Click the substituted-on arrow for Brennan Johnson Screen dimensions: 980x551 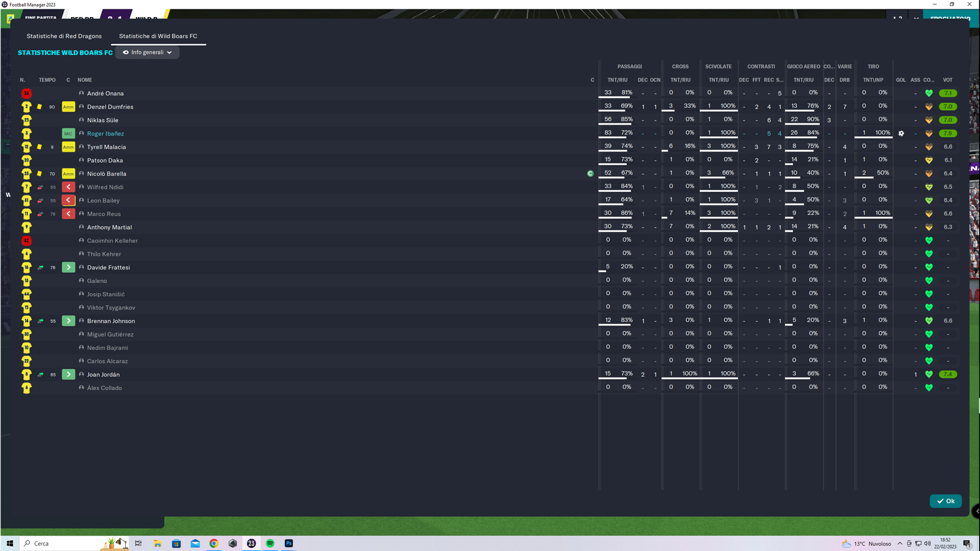coord(68,321)
